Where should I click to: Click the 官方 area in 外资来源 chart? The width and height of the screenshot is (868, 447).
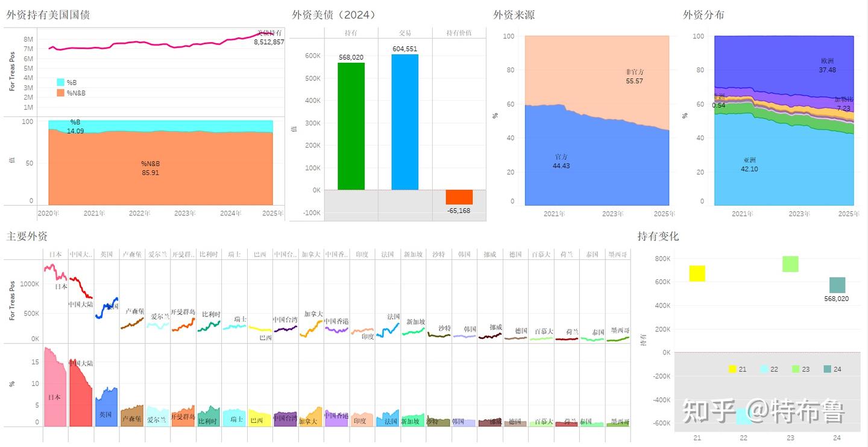click(x=561, y=160)
